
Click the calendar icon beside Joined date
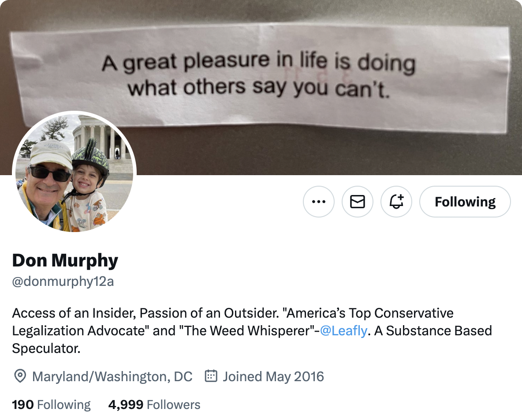pyautogui.click(x=211, y=376)
